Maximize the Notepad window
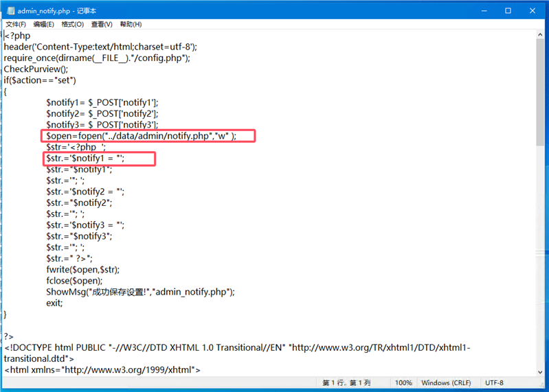 tap(508, 11)
